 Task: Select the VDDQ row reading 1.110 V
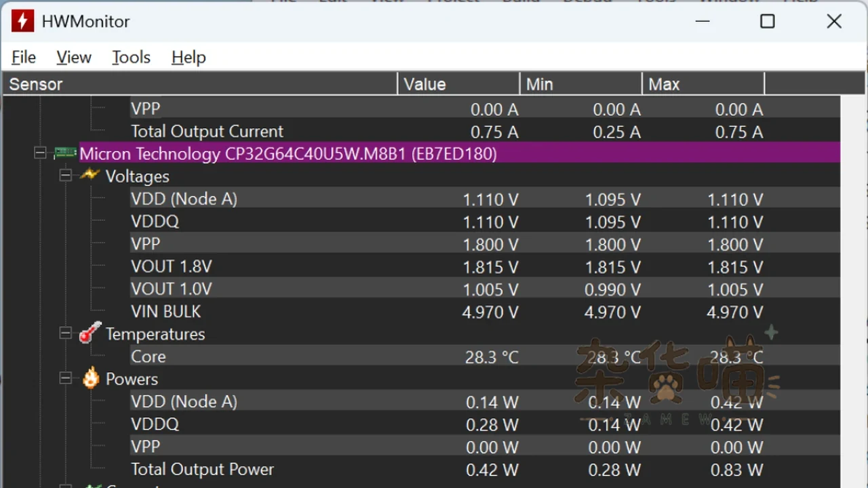click(x=485, y=221)
